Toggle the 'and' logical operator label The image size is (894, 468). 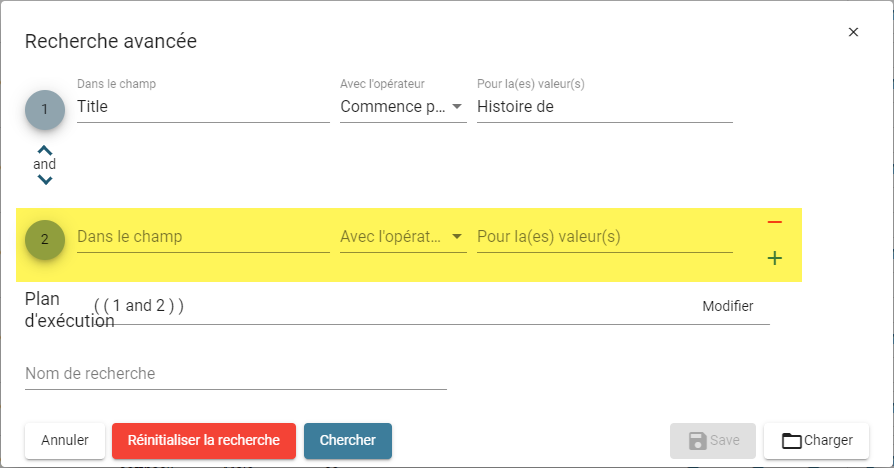click(44, 165)
